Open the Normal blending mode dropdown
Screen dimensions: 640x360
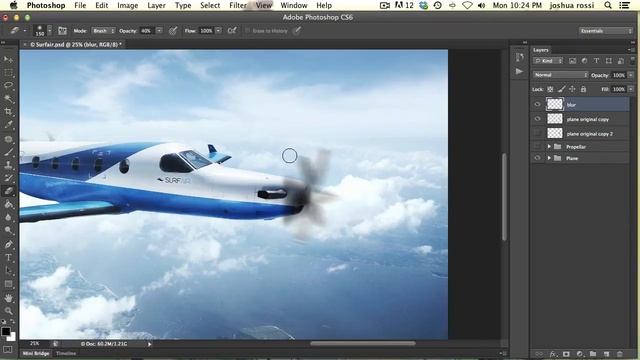coord(560,75)
